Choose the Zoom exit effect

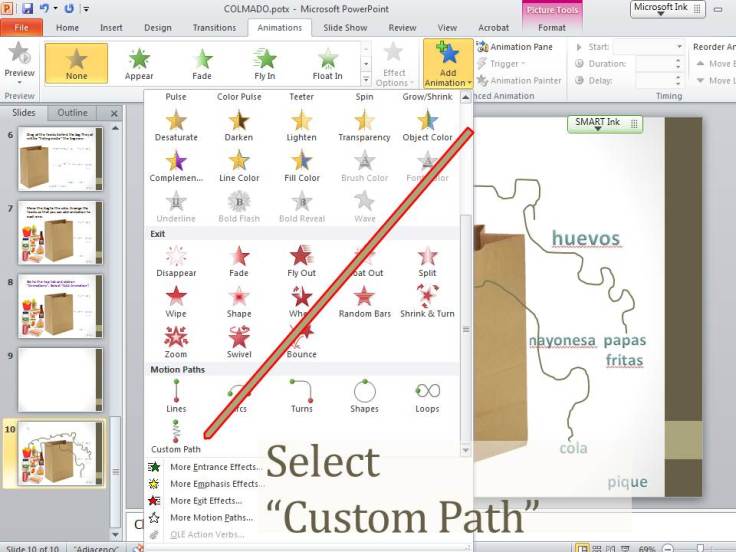[x=176, y=342]
